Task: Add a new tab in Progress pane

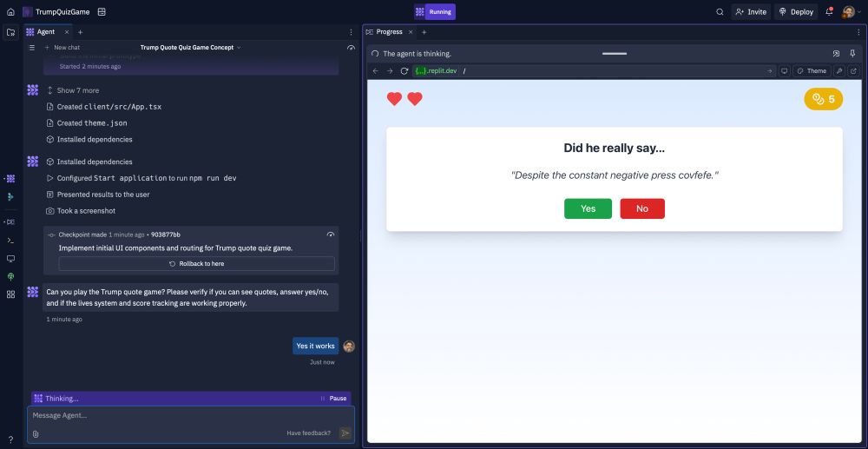Action: (424, 32)
